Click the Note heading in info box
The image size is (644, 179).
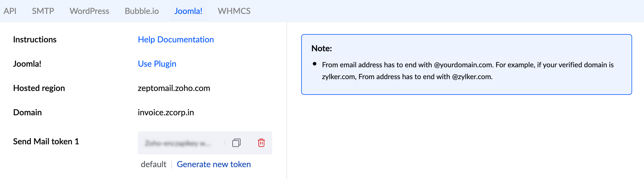321,48
